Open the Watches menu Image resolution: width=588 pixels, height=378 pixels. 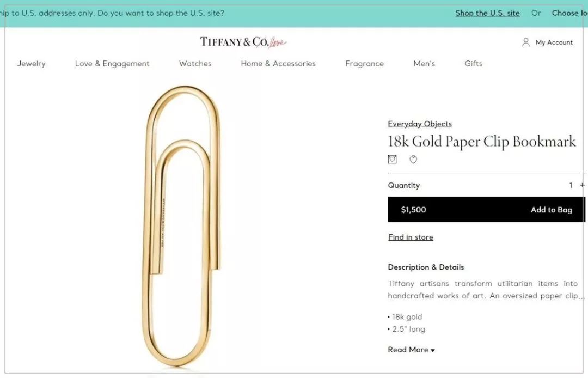coord(195,64)
